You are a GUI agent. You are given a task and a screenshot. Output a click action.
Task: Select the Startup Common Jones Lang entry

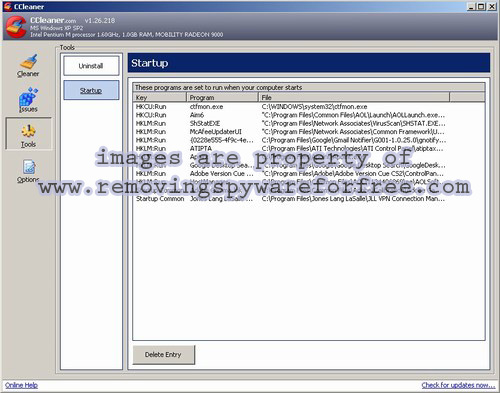[x=308, y=199]
